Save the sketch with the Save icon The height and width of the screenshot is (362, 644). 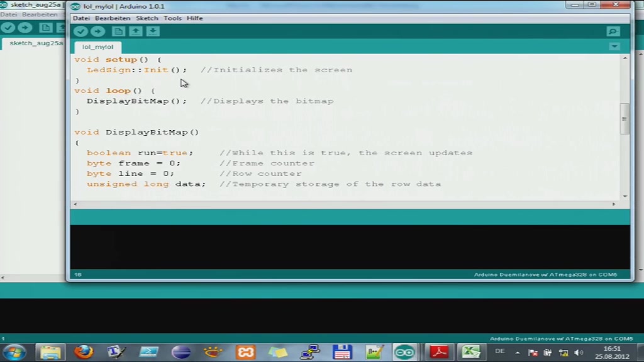153,31
